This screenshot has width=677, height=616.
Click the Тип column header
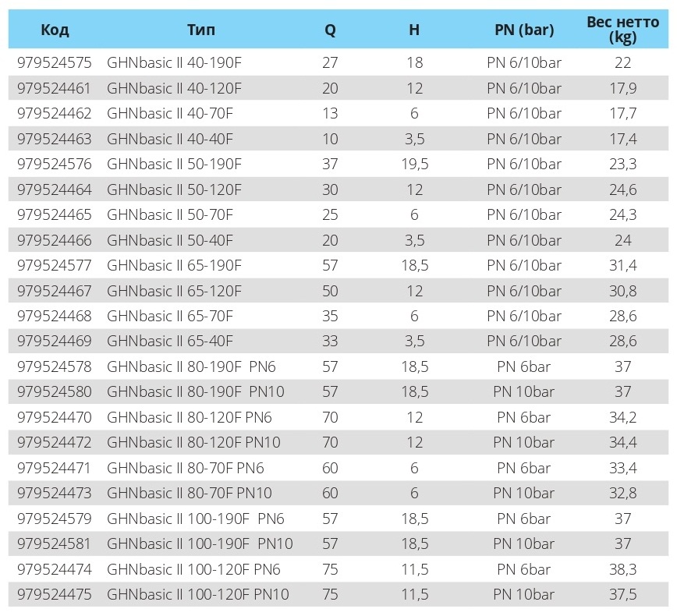[201, 30]
